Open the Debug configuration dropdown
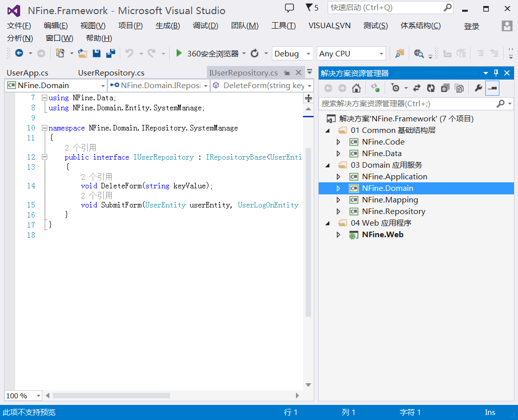 click(x=292, y=53)
